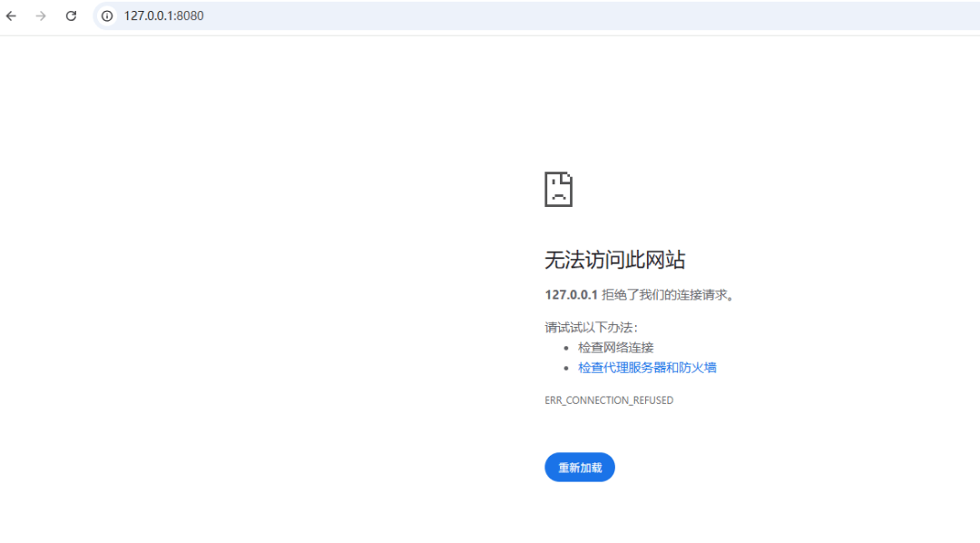Click the 拒绝了我们的连接请求 message
Viewport: 980px width, 543px height.
(x=668, y=294)
